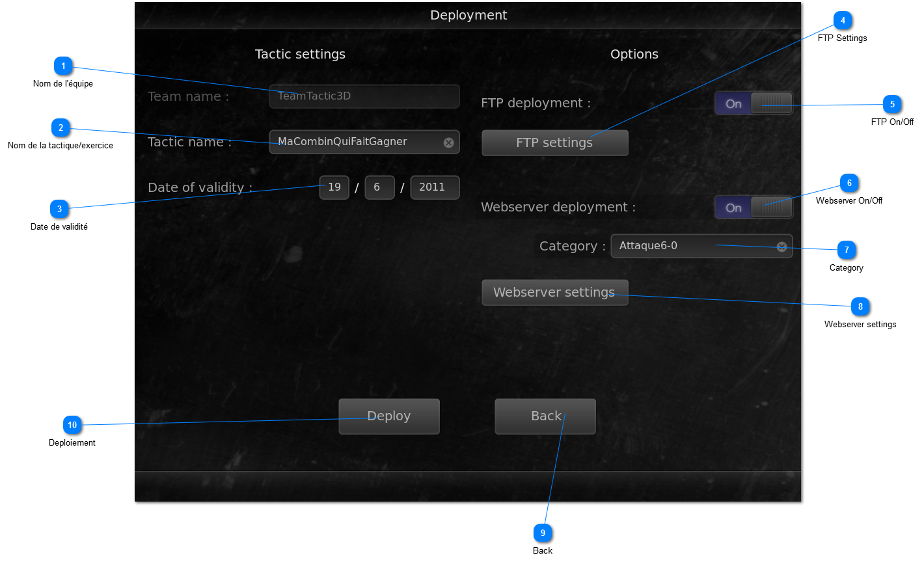This screenshot has width=924, height=566.
Task: Select the day field showing 19
Action: (x=334, y=187)
